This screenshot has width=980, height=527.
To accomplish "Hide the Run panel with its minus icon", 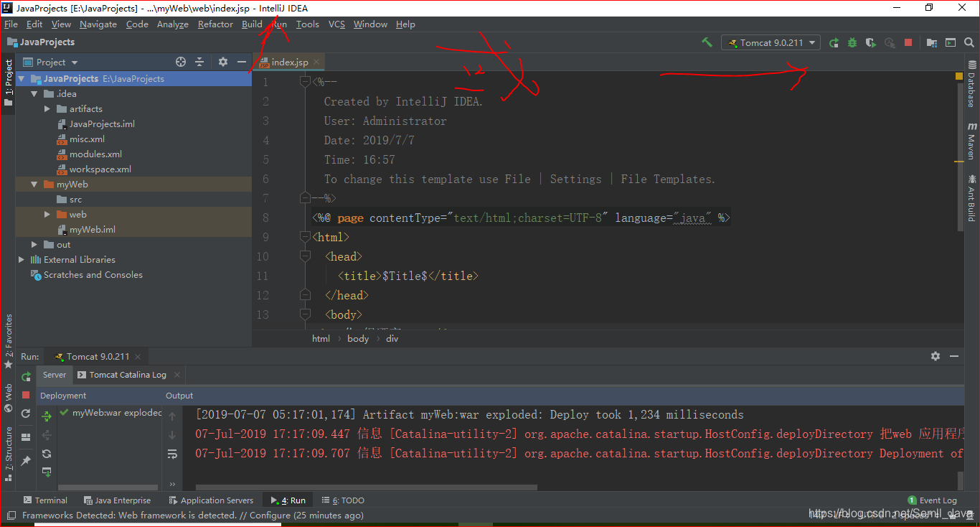I will (954, 356).
